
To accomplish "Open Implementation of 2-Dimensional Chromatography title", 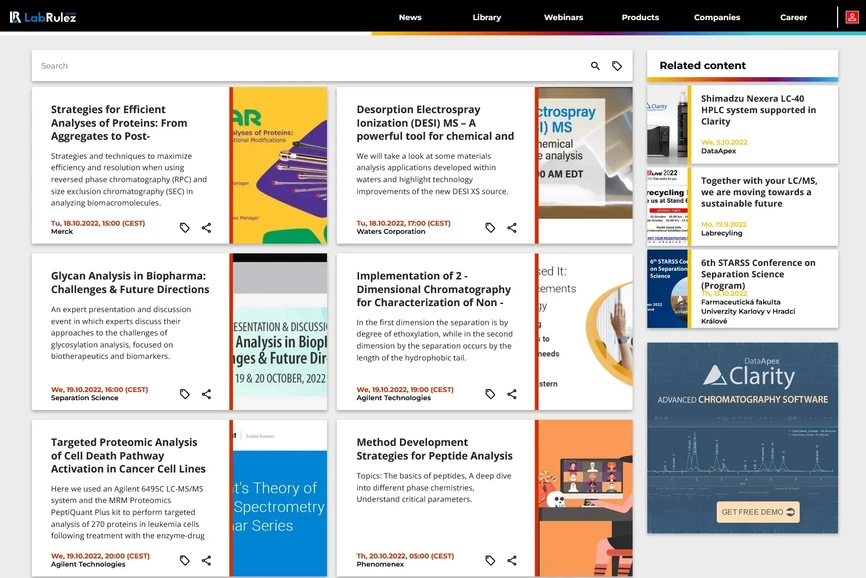I will [434, 289].
